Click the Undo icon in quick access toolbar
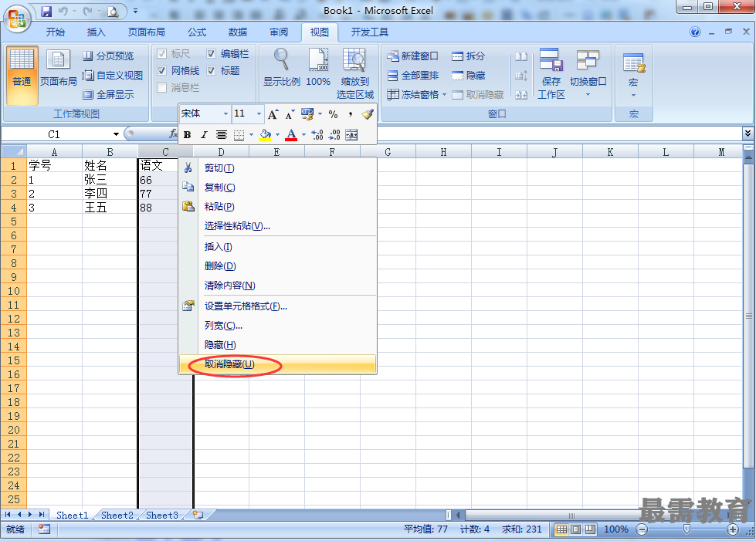Image resolution: width=756 pixels, height=541 pixels. tap(63, 11)
